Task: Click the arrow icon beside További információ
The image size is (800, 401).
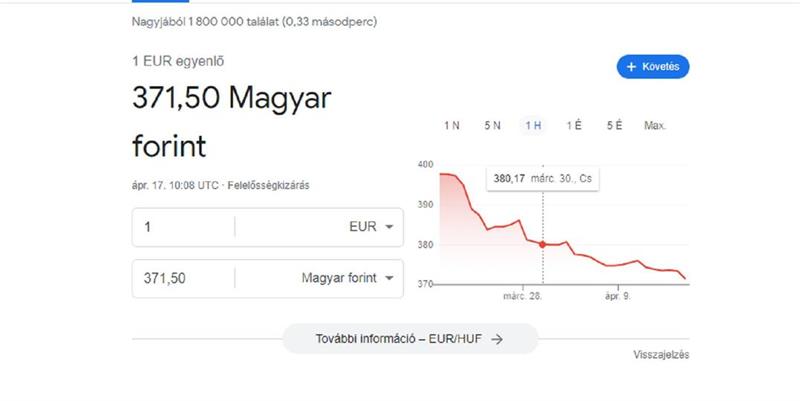Action: 497,339
